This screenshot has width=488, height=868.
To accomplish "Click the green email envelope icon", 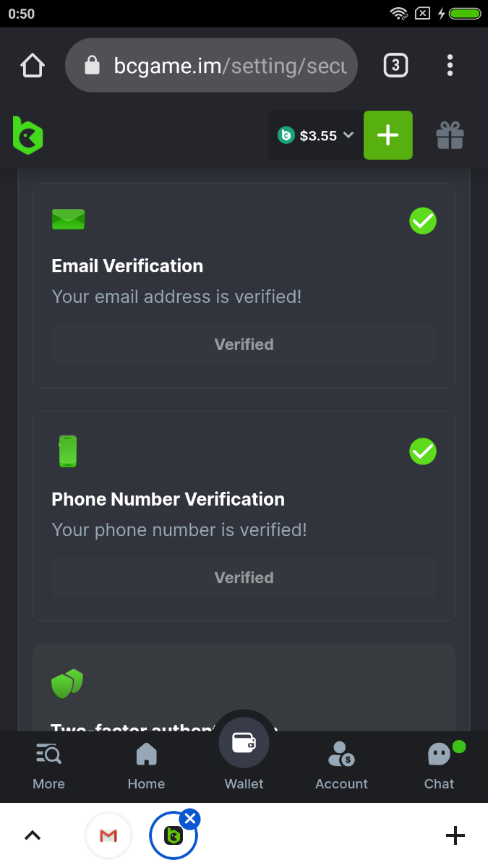I will point(68,219).
